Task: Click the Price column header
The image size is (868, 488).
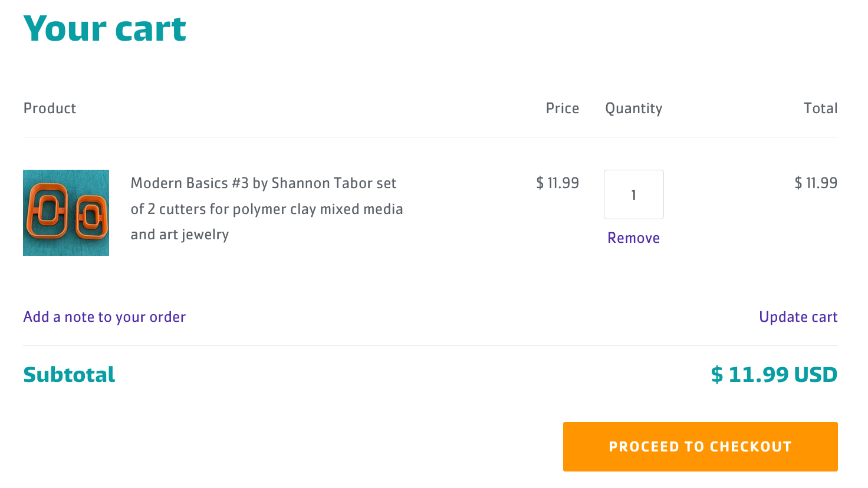Action: (562, 108)
